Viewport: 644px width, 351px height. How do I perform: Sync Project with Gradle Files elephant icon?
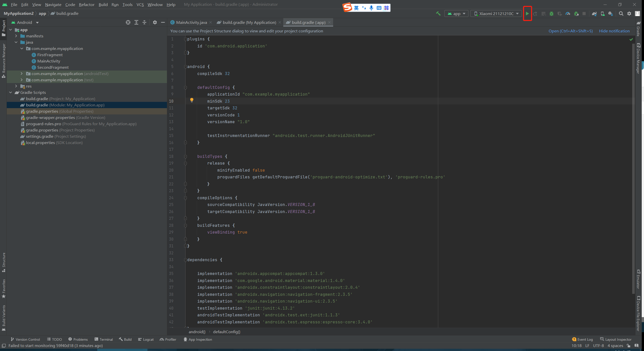click(x=594, y=14)
